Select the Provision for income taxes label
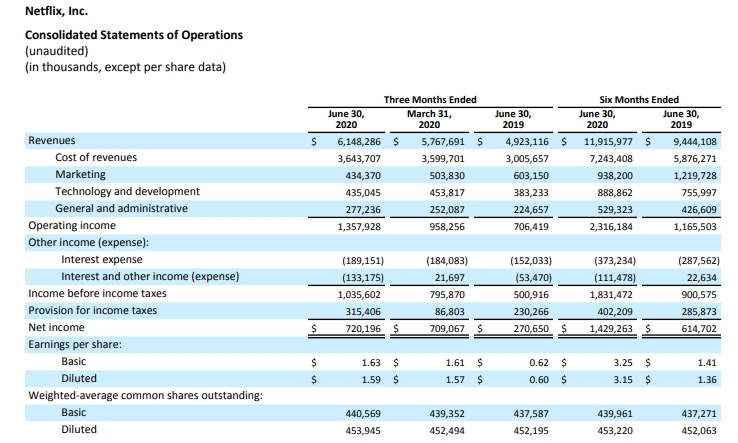The height and width of the screenshot is (443, 738). 92,310
